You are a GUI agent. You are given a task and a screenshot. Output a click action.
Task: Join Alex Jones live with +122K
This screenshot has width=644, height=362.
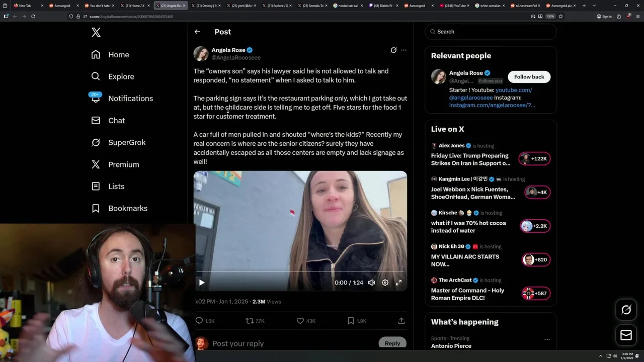point(534,159)
